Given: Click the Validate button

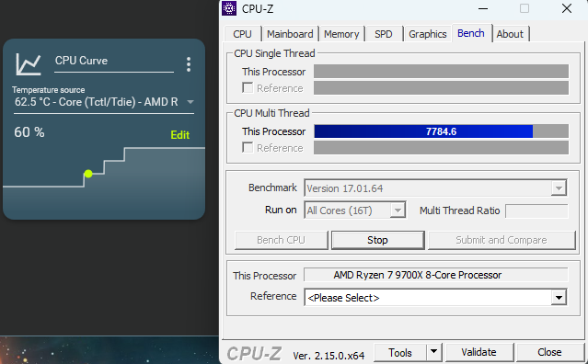Looking at the screenshot, I should [478, 352].
